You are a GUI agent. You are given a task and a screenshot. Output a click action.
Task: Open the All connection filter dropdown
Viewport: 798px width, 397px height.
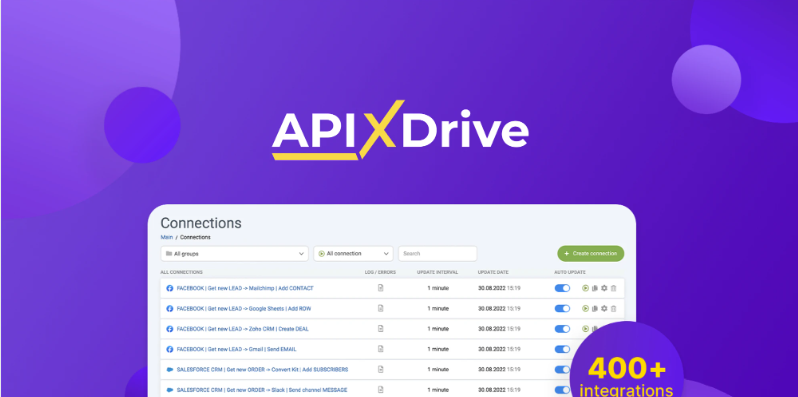coord(353,253)
